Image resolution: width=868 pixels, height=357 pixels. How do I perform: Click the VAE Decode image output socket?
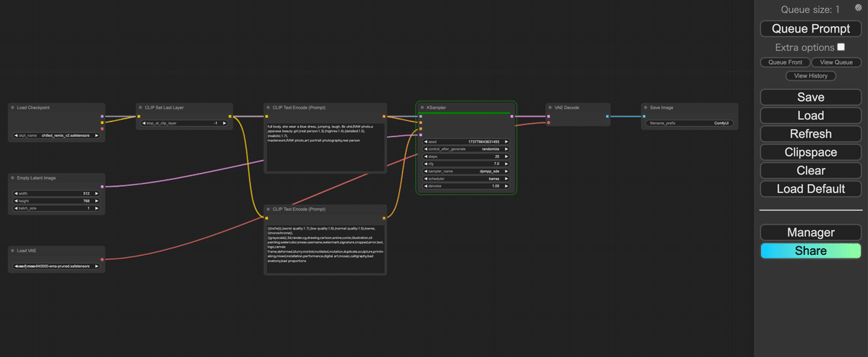[x=607, y=116]
